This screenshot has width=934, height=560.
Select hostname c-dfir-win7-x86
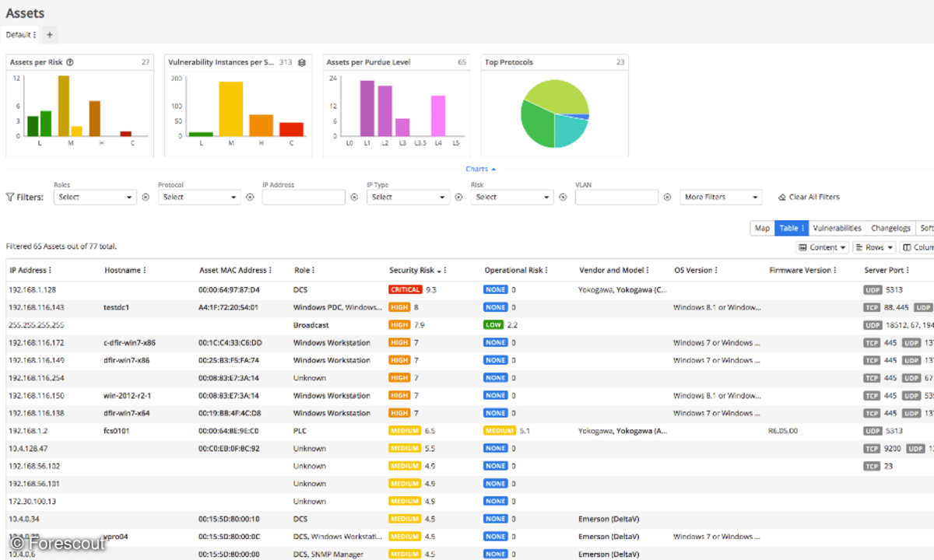[129, 343]
